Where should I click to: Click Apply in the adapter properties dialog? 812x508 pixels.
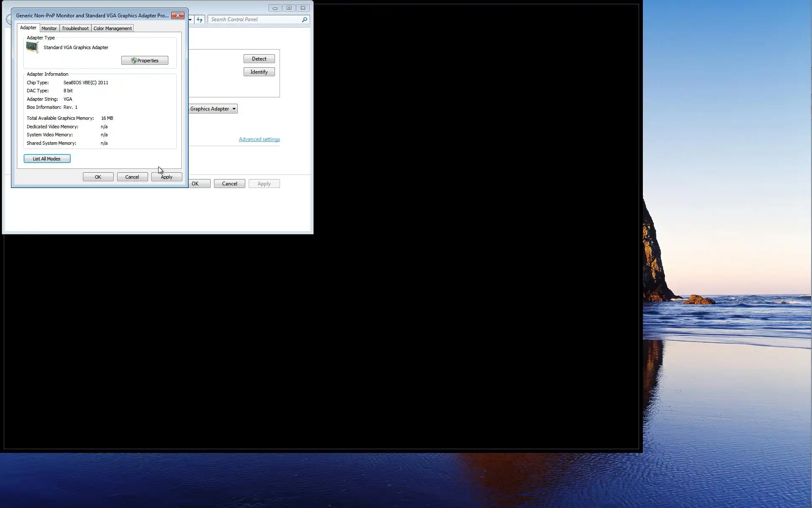(167, 177)
